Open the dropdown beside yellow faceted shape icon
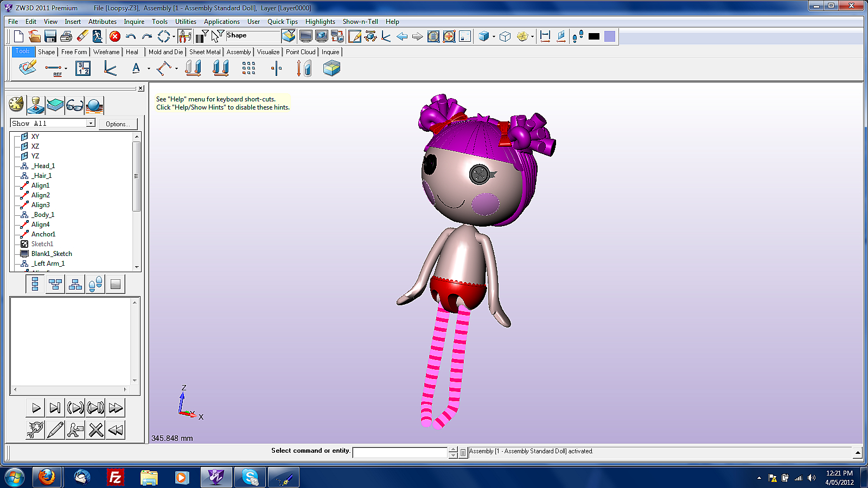The width and height of the screenshot is (868, 488). [532, 36]
